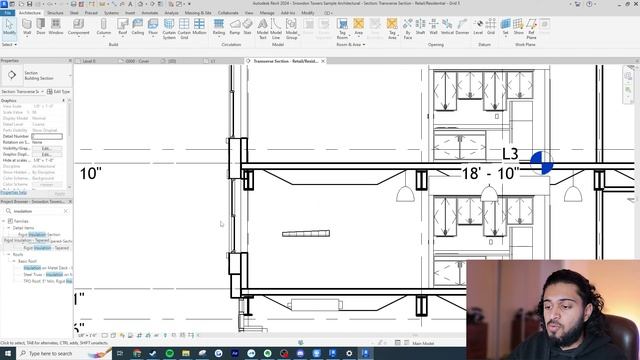Click the Set work plane tool
The height and width of the screenshot is (360, 640).
tap(505, 27)
